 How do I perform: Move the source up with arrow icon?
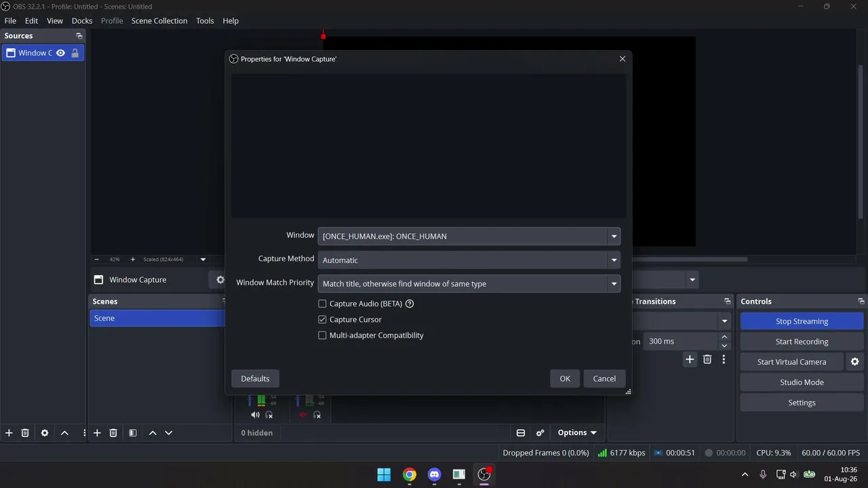tap(64, 432)
